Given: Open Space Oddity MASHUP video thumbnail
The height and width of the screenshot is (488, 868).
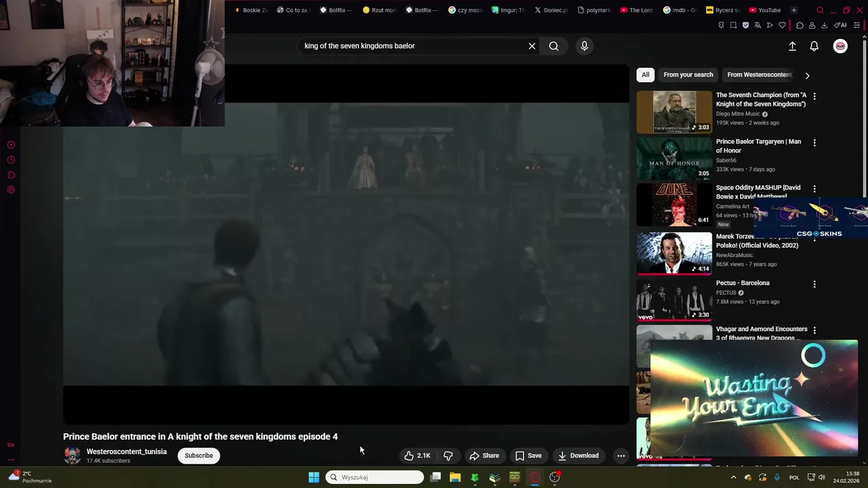Looking at the screenshot, I should [x=674, y=205].
